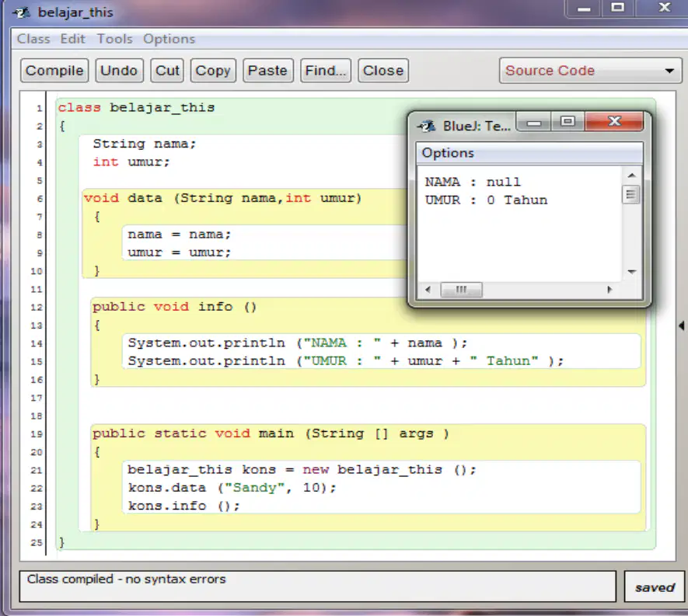Image resolution: width=688 pixels, height=616 pixels.
Task: Click terminal horizontal scrollbar left arrow
Action: 428,290
